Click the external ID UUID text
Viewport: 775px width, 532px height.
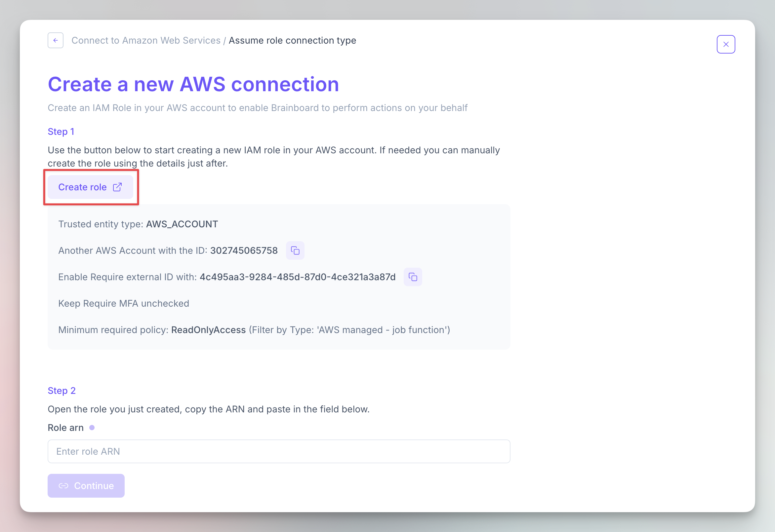(x=298, y=277)
